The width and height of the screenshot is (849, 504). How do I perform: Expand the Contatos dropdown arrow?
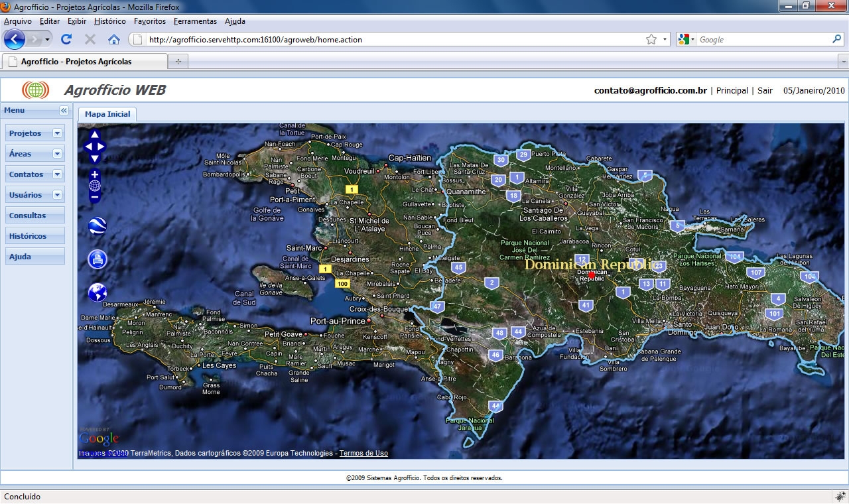(57, 174)
